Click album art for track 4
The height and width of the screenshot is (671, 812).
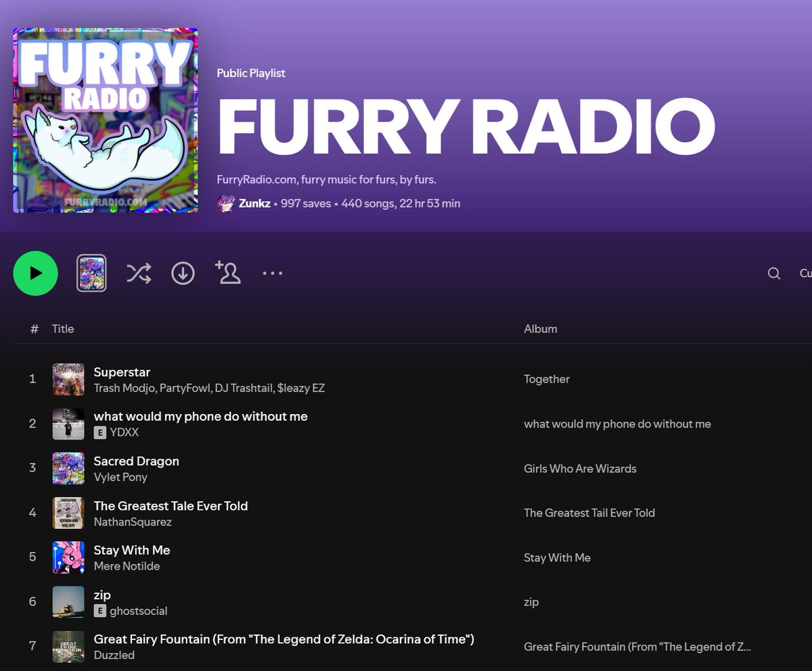(x=68, y=513)
